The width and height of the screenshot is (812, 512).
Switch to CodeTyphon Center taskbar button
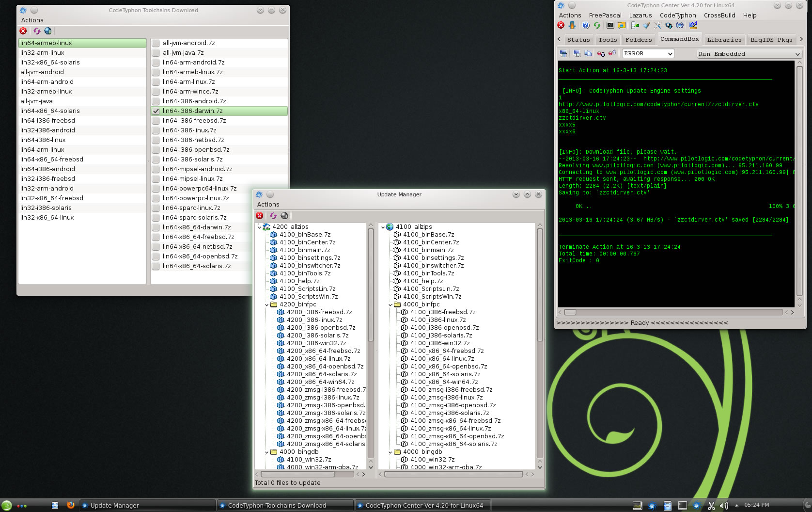(422, 505)
